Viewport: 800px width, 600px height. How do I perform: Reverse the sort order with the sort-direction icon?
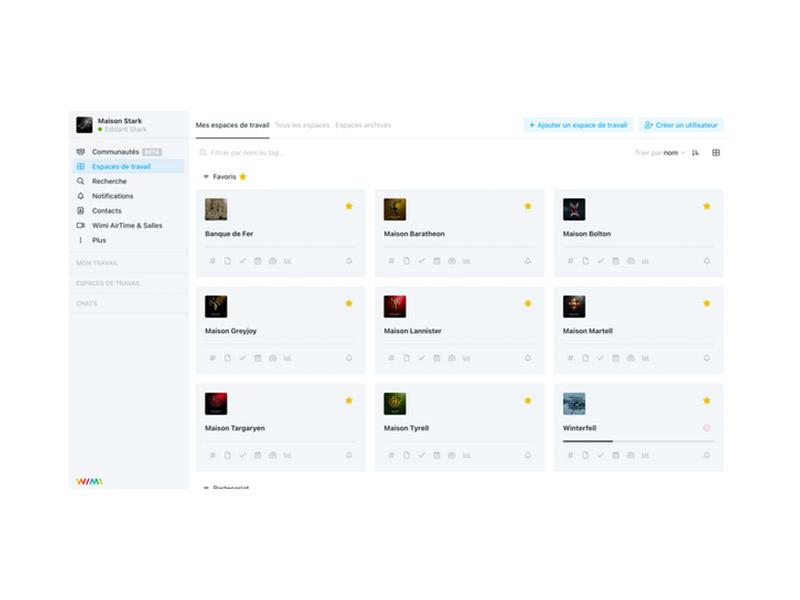[x=695, y=153]
